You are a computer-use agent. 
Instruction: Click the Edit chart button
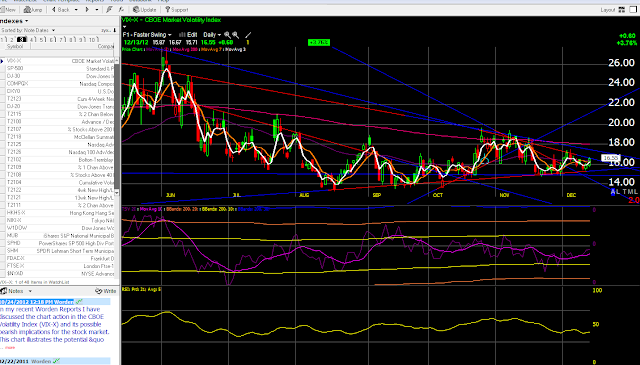188,35
